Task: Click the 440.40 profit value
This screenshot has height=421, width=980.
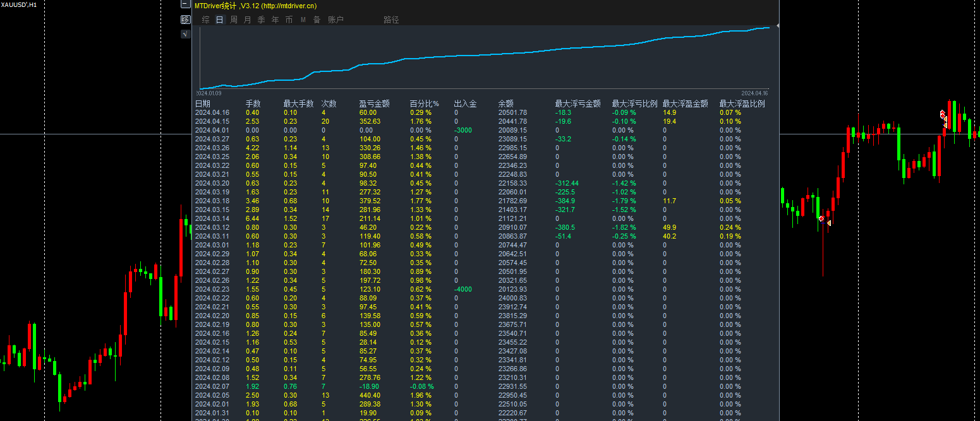Action: click(x=370, y=395)
